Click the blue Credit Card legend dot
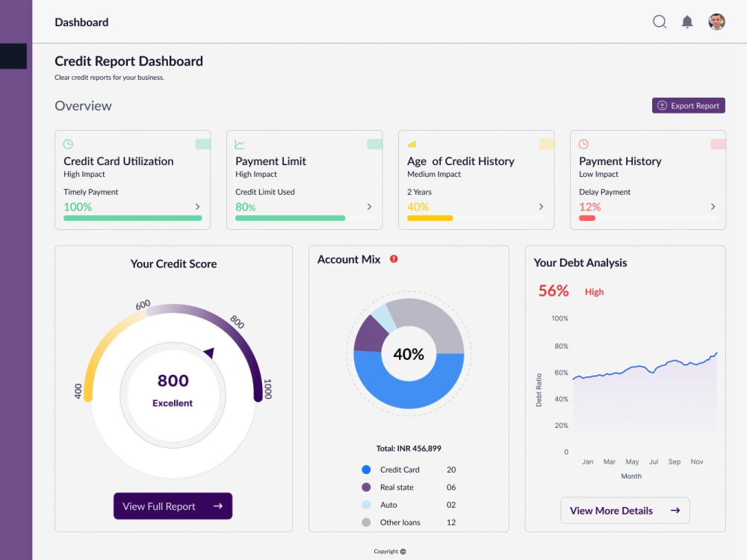747x560 pixels. tap(365, 470)
